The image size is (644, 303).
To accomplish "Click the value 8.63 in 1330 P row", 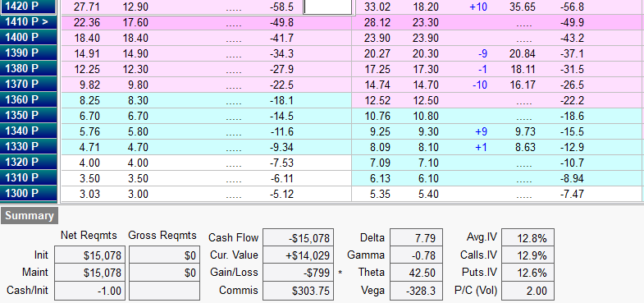I will [525, 148].
